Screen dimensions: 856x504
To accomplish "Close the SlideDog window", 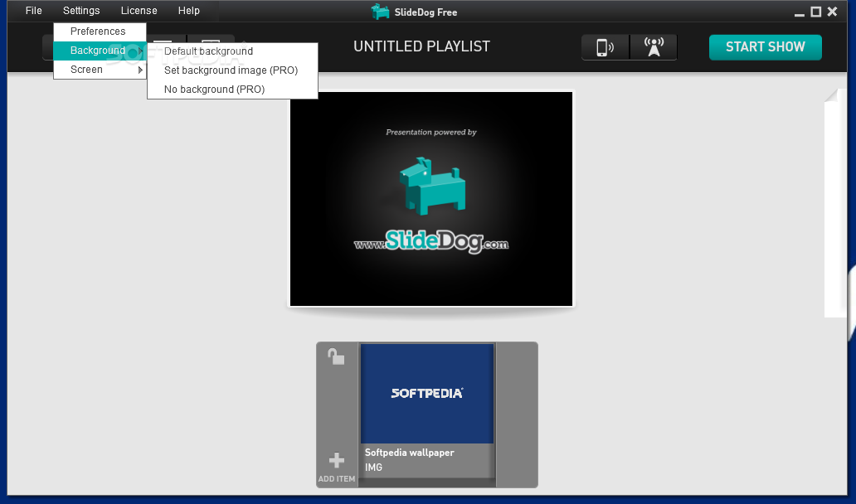I will (x=832, y=12).
